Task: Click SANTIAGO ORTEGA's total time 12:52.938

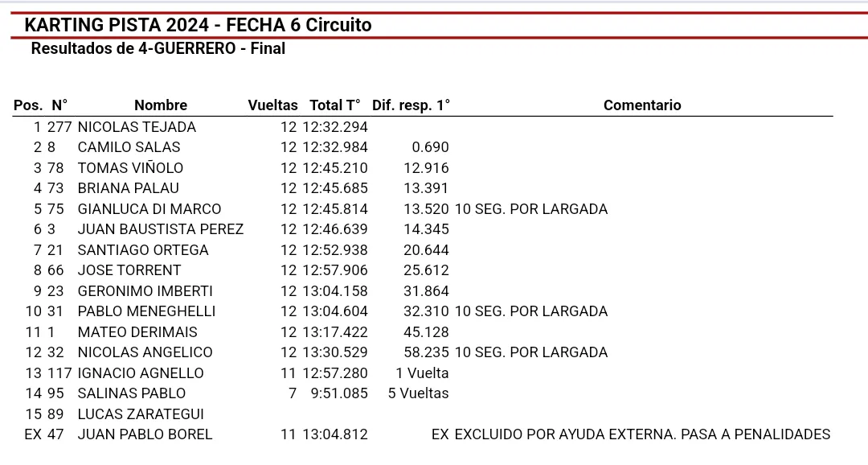Action: click(x=335, y=250)
